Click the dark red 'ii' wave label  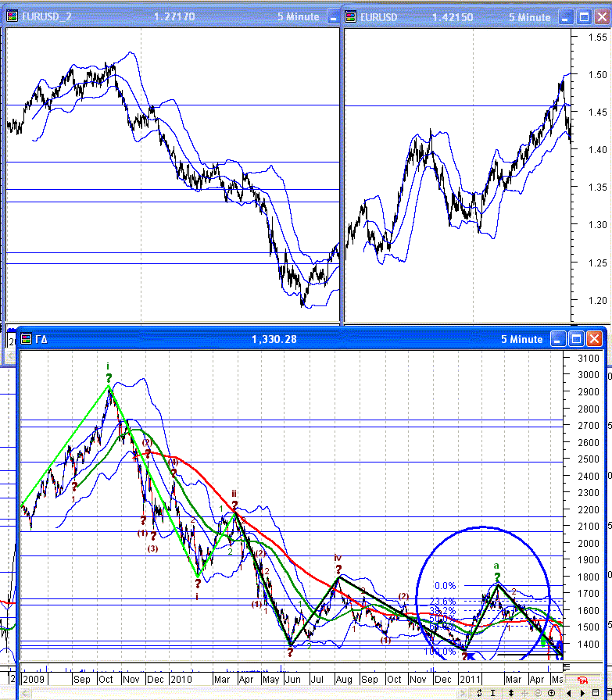234,494
